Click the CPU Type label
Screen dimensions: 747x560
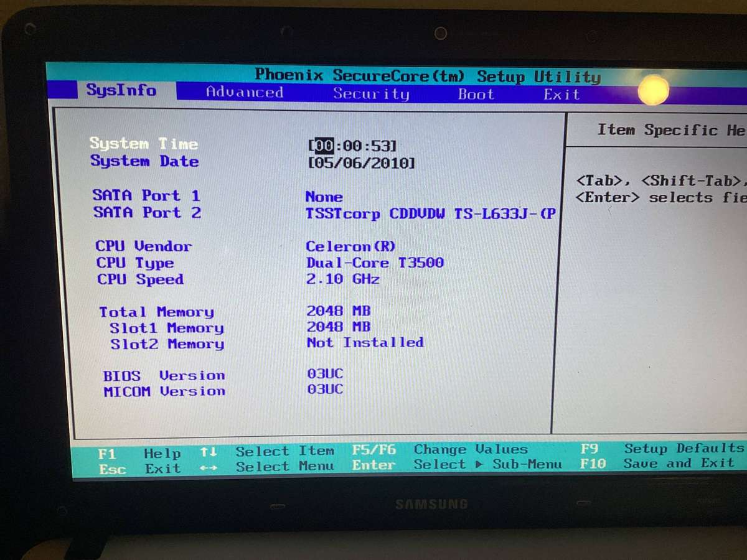(135, 263)
